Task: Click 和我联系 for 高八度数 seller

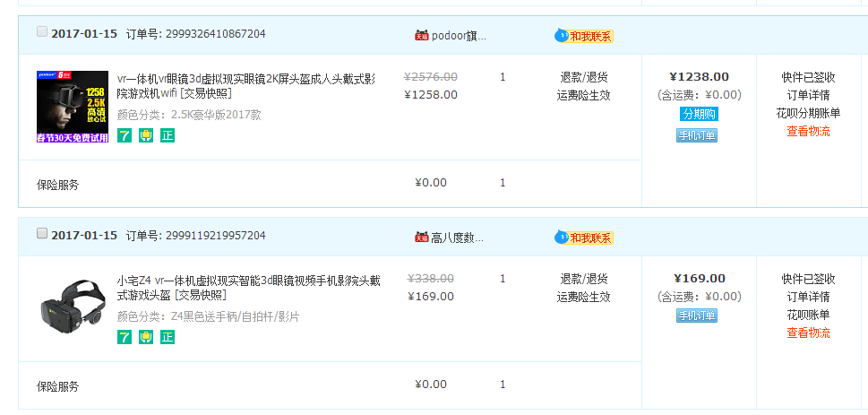Action: click(584, 238)
